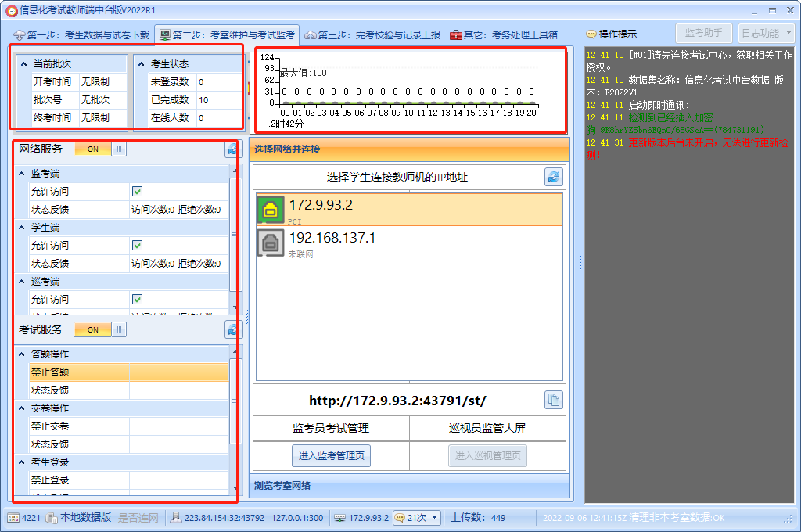This screenshot has width=801, height=532.
Task: Click the 是否连网 status label
Action: [138, 518]
